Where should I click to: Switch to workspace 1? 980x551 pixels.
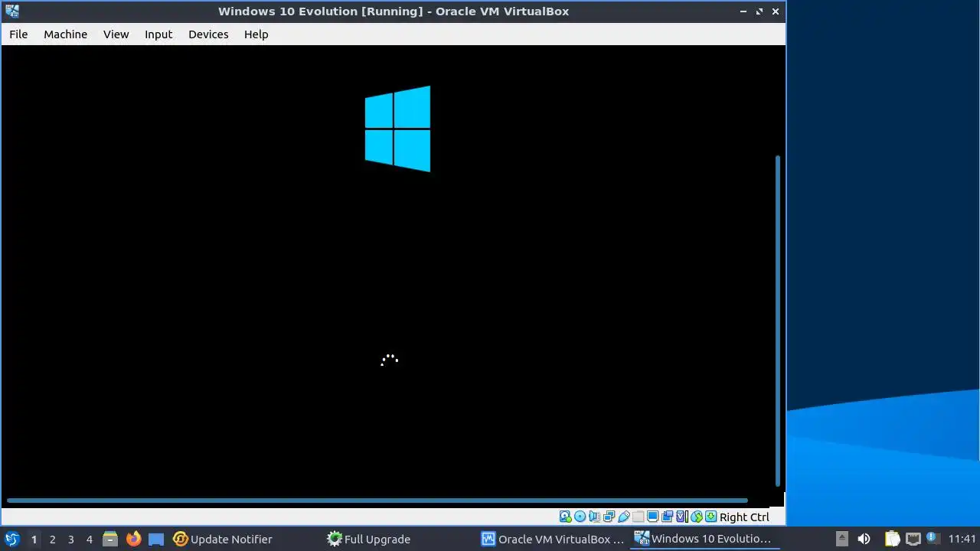click(x=34, y=540)
